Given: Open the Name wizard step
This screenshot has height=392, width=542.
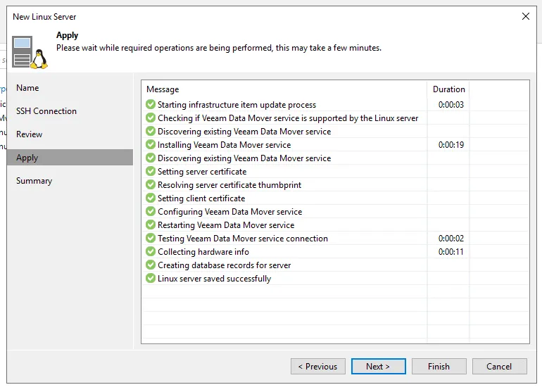Looking at the screenshot, I should coord(28,88).
